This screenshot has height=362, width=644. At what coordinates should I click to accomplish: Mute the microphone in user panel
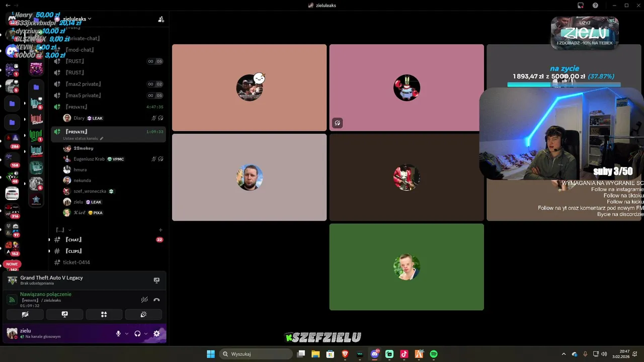click(119, 333)
